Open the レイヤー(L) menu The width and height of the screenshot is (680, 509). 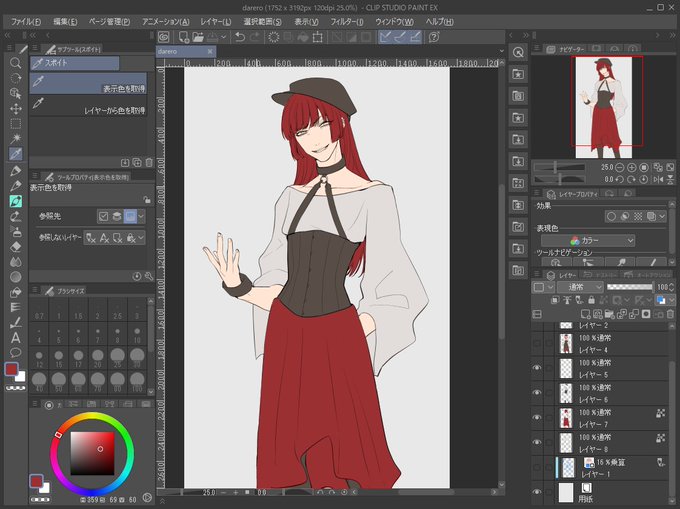216,22
